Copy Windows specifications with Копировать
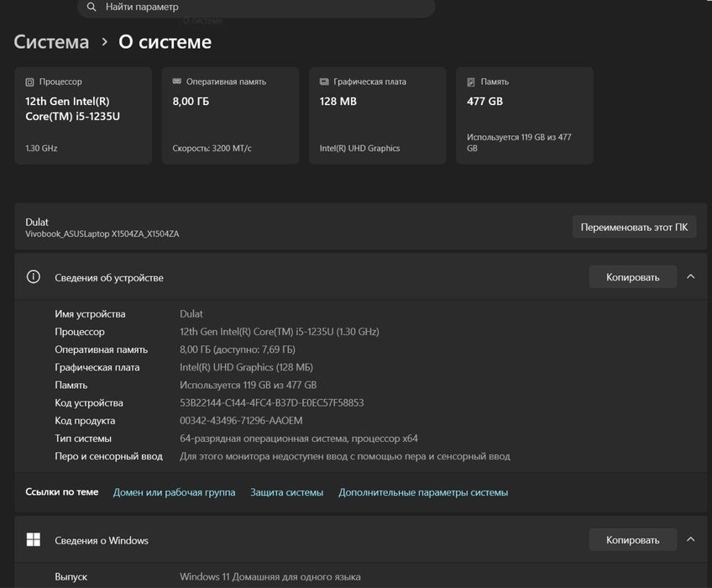712x588 pixels. (x=632, y=540)
